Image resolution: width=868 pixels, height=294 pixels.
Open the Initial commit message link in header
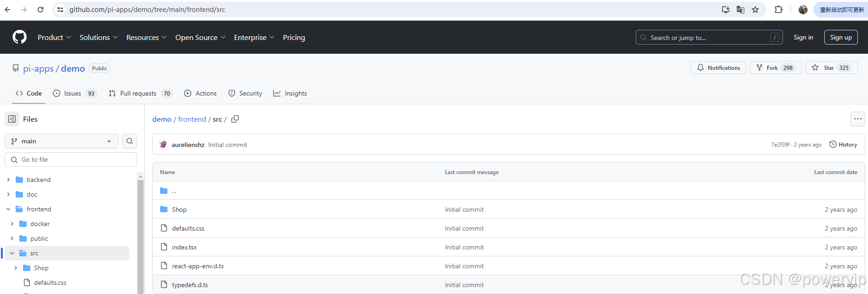tap(228, 145)
